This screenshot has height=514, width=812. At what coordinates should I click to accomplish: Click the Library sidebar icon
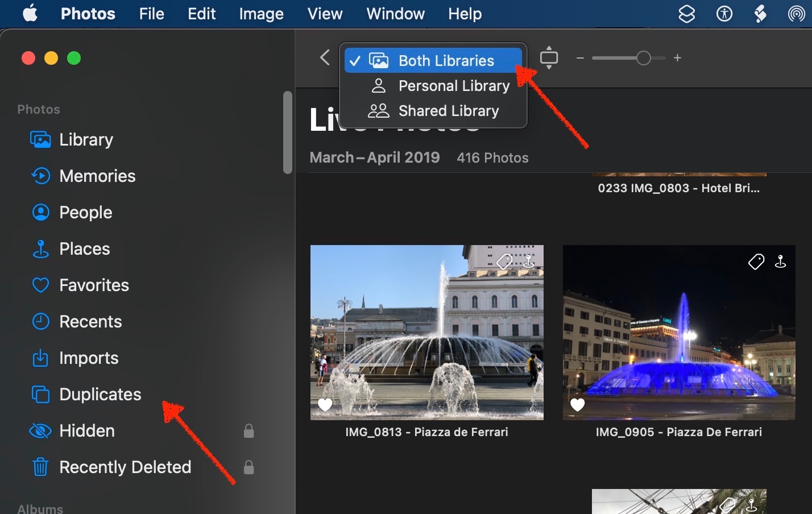coord(40,139)
